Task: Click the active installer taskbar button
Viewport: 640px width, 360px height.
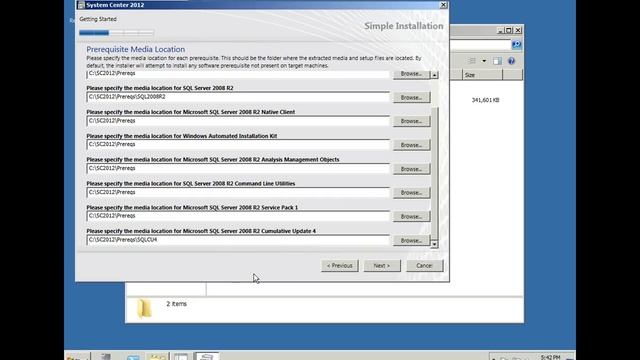Action: pos(206,356)
